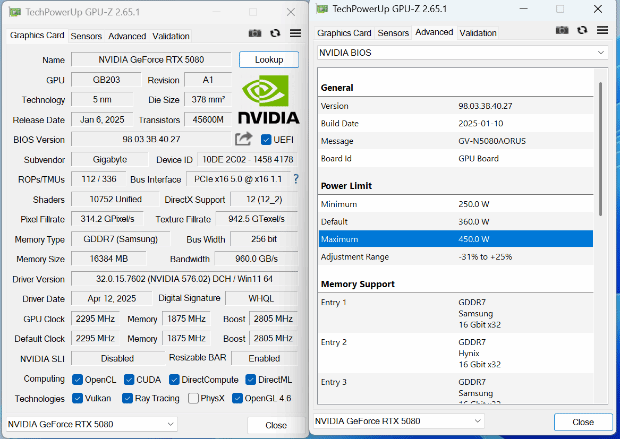
Task: Click the Bus Interface question mark help icon
Action: (x=296, y=179)
